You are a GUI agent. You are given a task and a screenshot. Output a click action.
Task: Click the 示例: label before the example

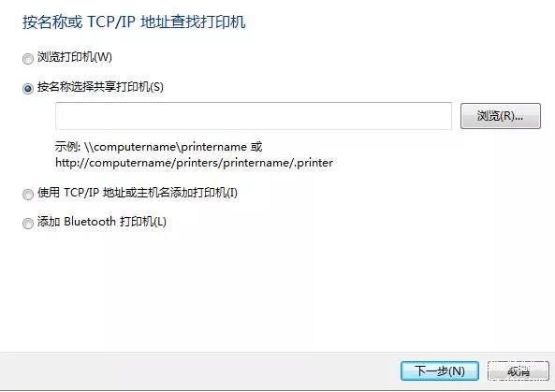(x=68, y=147)
